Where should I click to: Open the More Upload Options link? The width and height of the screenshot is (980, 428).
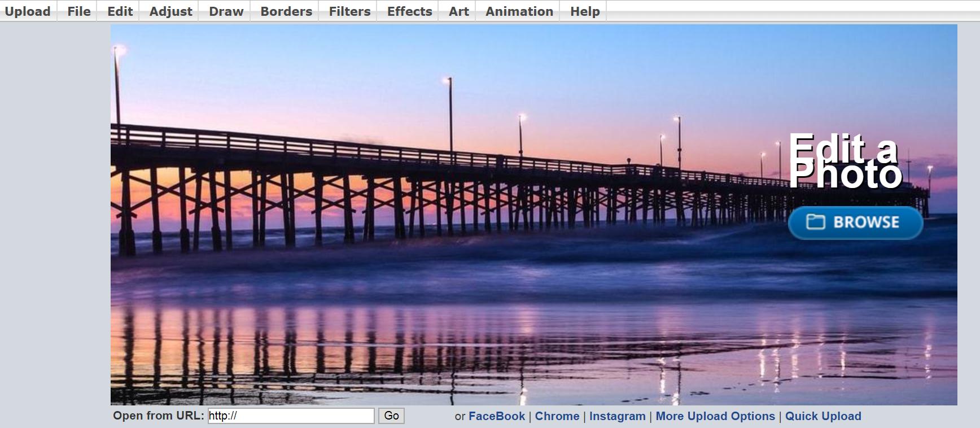tap(715, 416)
